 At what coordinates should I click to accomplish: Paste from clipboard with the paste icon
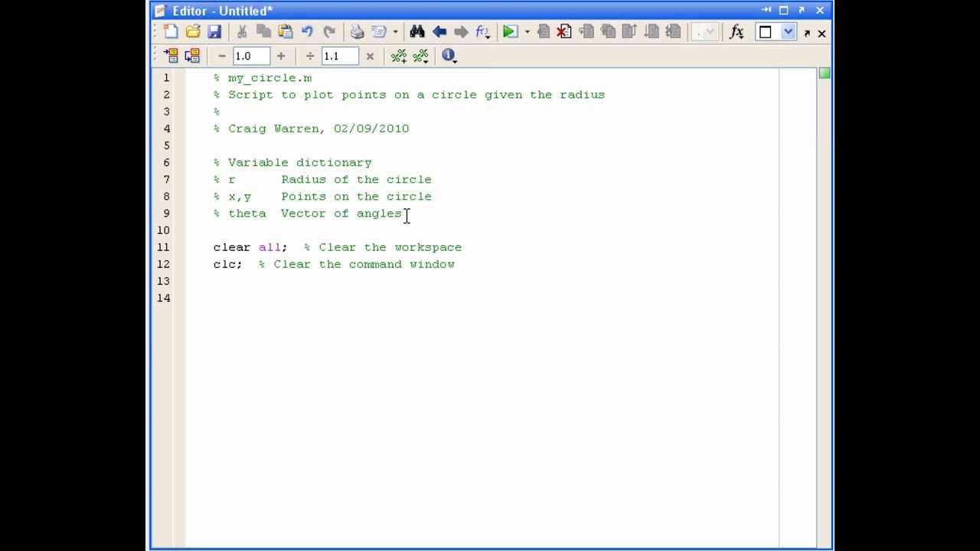tap(286, 31)
